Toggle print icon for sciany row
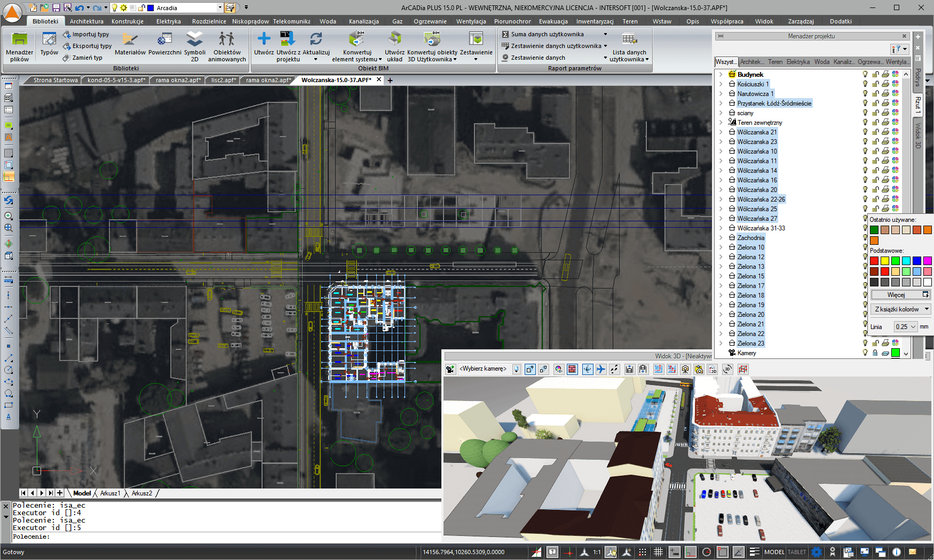The height and width of the screenshot is (560, 934). click(x=885, y=113)
